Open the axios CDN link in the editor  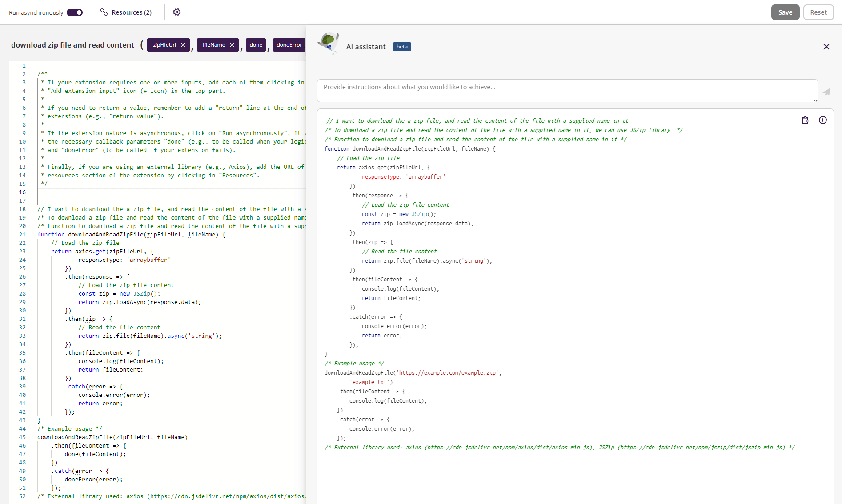228,496
